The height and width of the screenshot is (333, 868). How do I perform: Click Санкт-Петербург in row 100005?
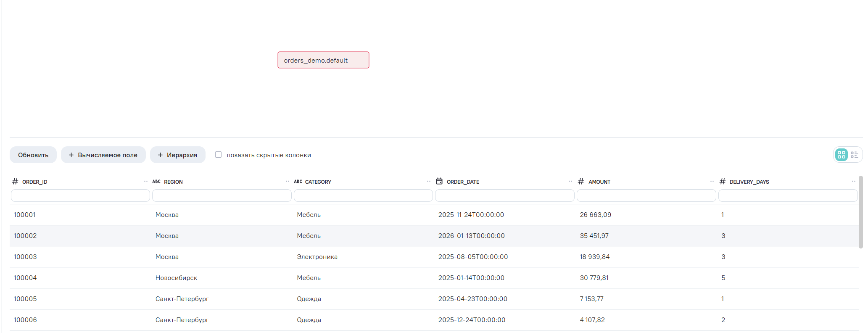point(182,299)
